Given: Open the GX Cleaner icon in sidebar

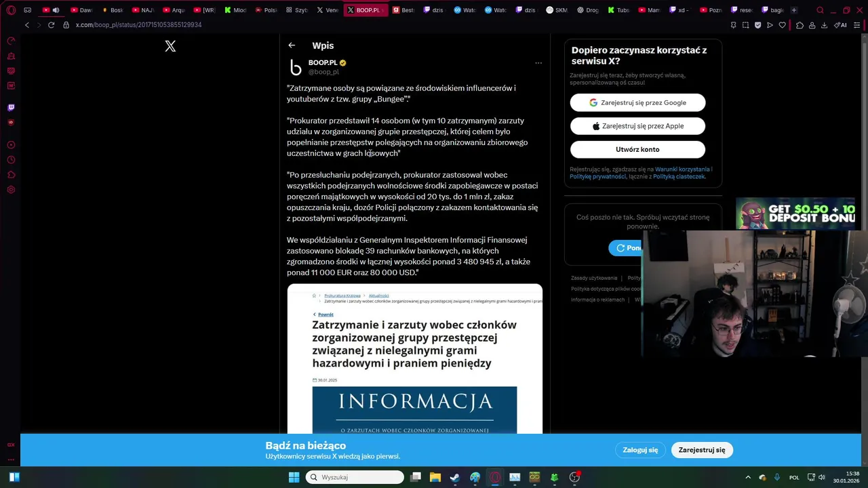Looking at the screenshot, I should point(11,56).
